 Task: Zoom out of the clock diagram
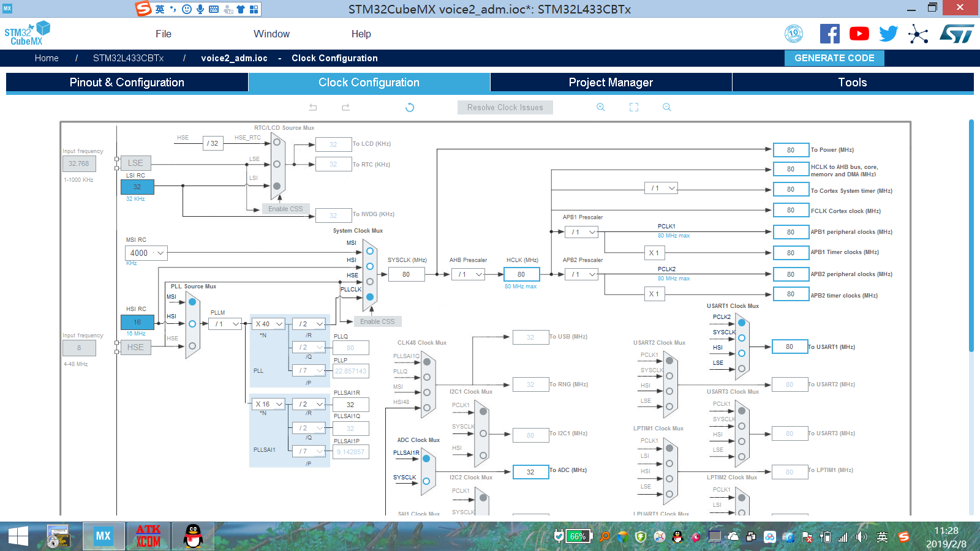(667, 107)
